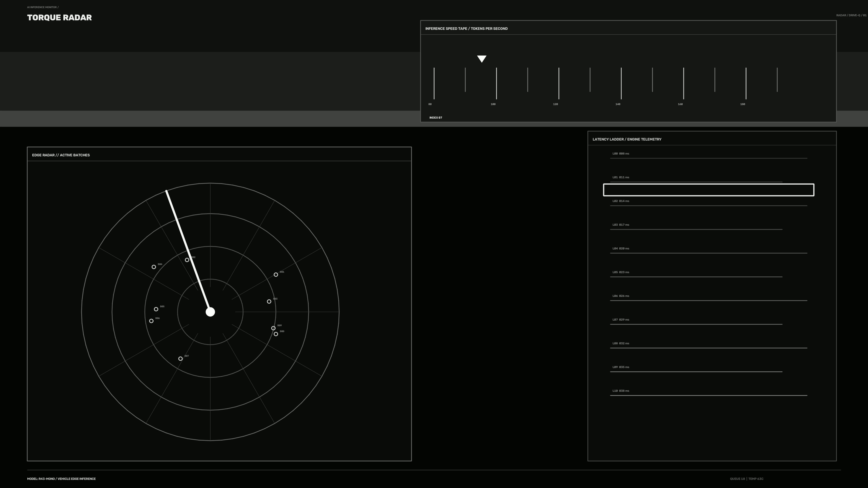Click the QUEUE 18 status entry
Screen dimensions: 868x488
[x=737, y=479]
